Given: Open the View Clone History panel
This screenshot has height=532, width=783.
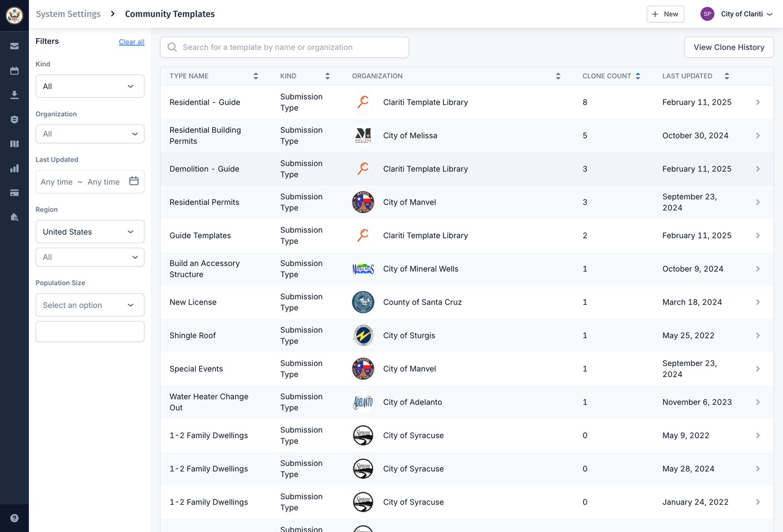Looking at the screenshot, I should (729, 47).
